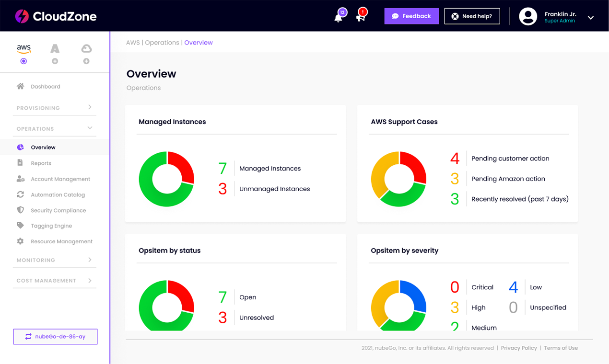Open the notifications bell icon
Screen dimensions: 609x364
(339, 18)
